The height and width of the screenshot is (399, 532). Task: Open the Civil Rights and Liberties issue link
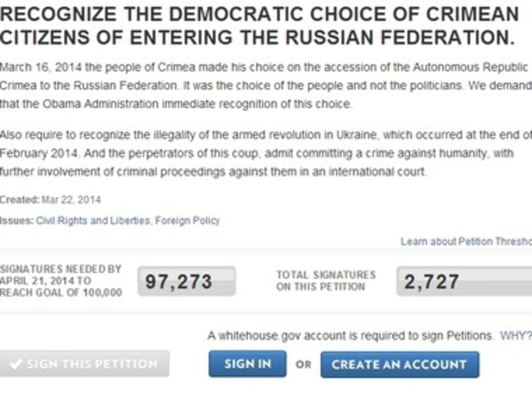pos(93,221)
